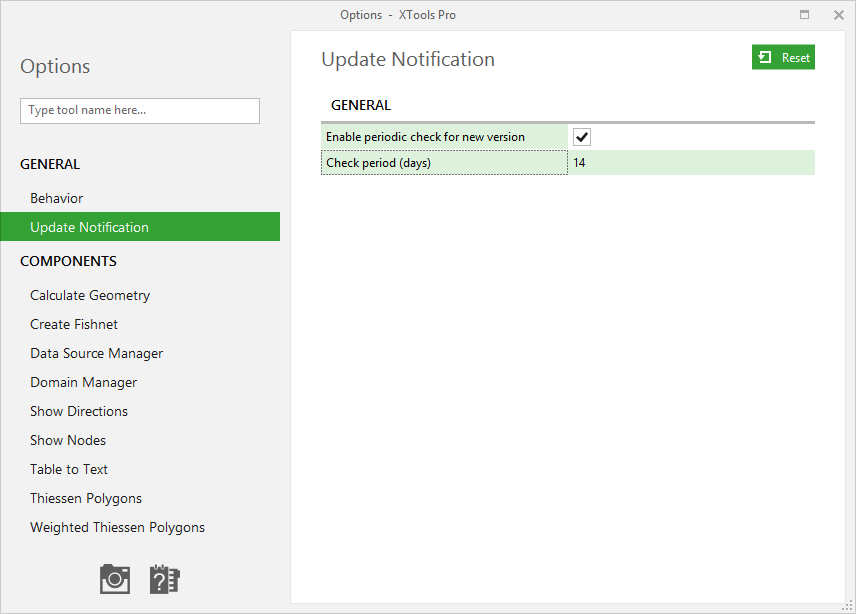
Task: Select Table to Text component
Action: (68, 469)
